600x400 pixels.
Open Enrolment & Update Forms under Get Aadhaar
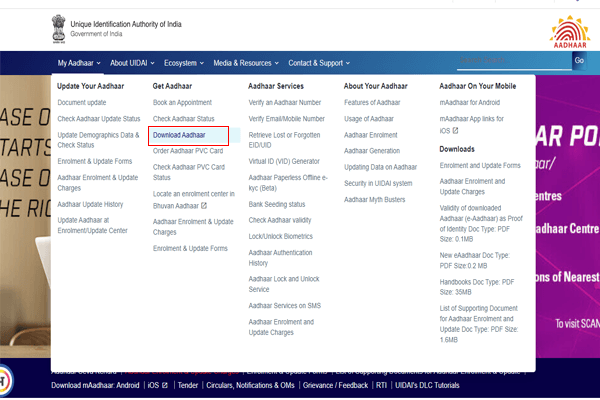[190, 248]
